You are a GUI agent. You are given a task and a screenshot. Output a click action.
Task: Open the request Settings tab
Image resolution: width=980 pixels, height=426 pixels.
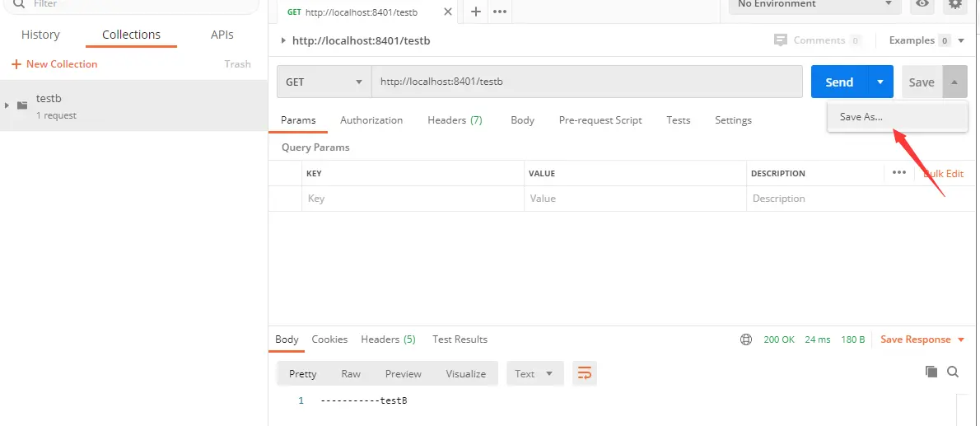[733, 120]
